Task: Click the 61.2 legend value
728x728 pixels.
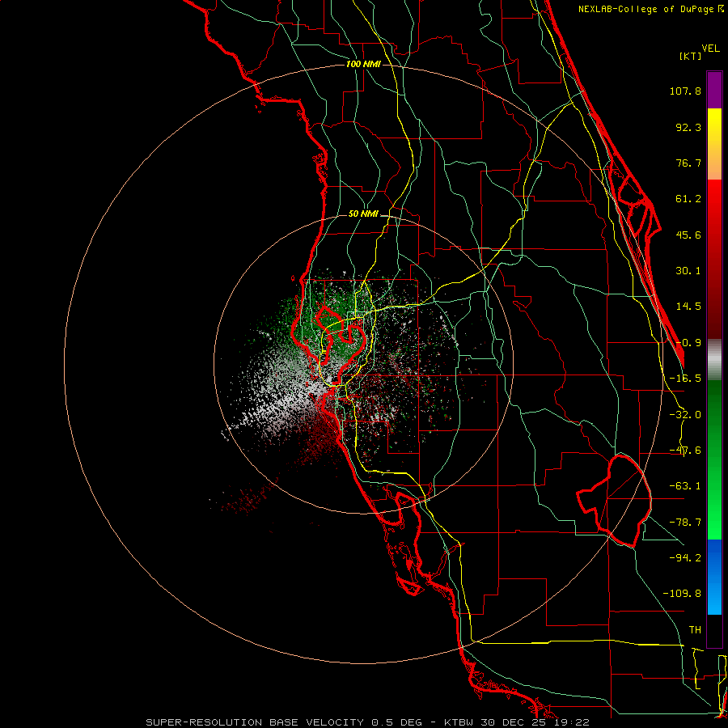Action: point(688,199)
